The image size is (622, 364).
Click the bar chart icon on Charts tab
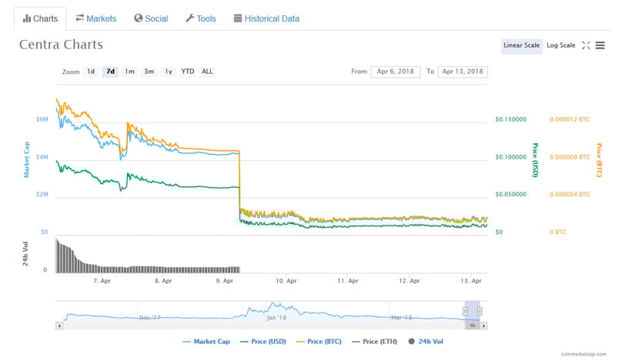click(x=27, y=18)
